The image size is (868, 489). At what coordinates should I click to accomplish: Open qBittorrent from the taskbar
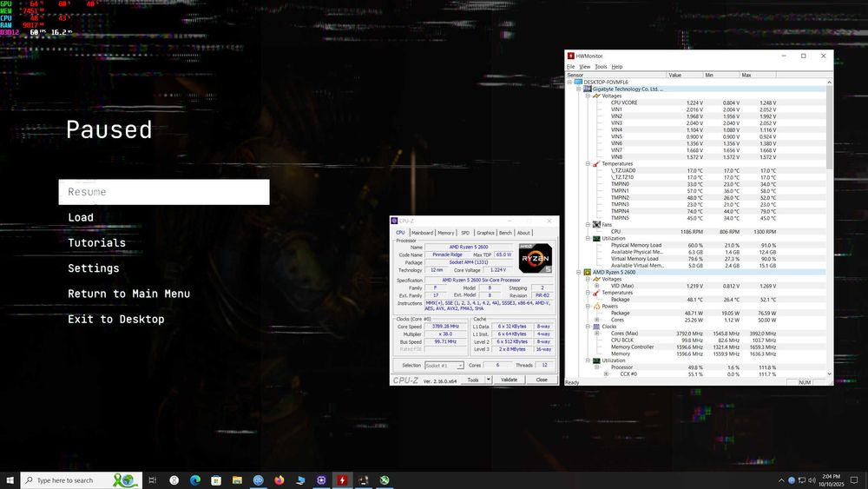pyautogui.click(x=258, y=480)
